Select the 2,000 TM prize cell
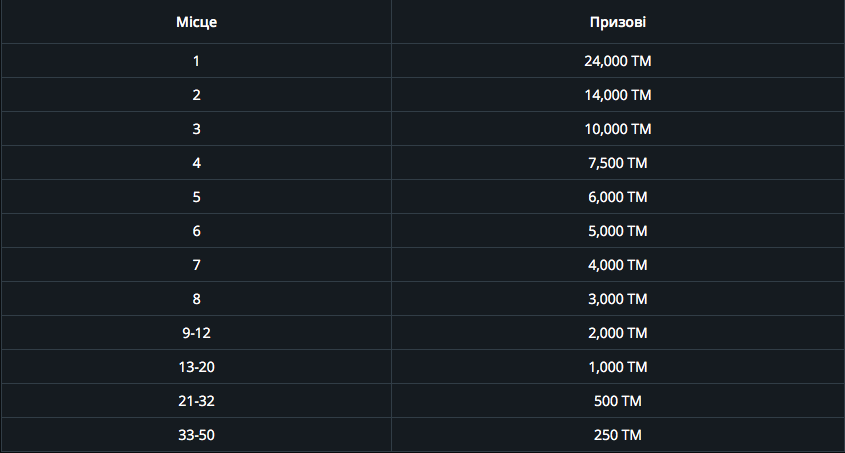 pyautogui.click(x=618, y=332)
